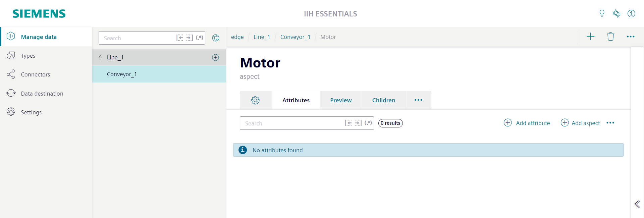Screen dimensions: 644x218
Task: Add child to Line_1 with plus icon
Action: [215, 57]
